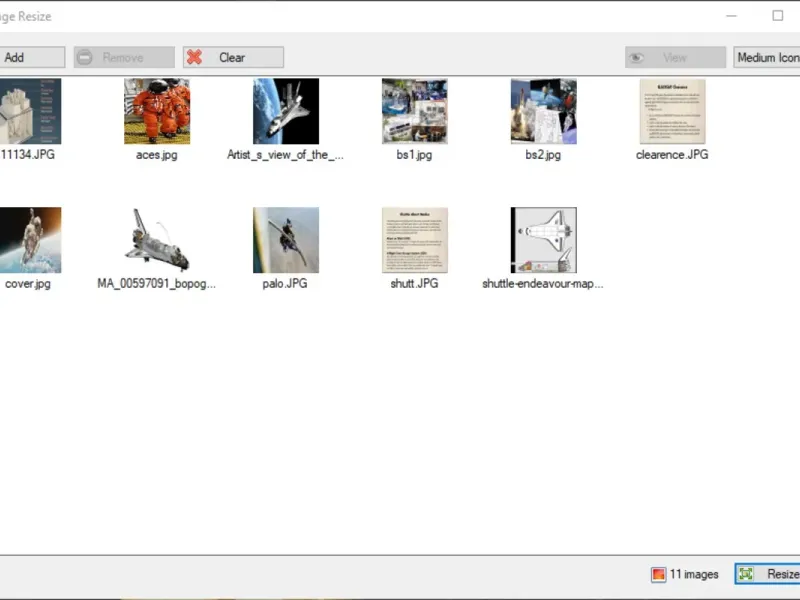Click the bs1.jpg file name
Screen dimensions: 800x600
click(414, 155)
